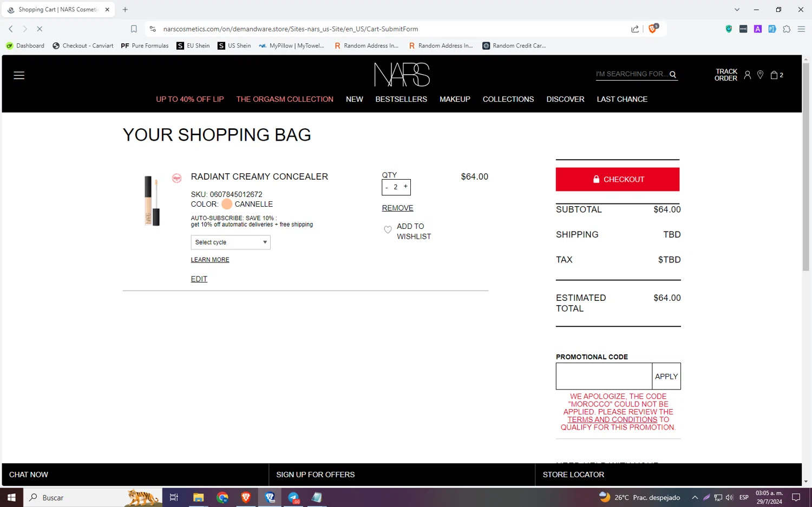Screen dimensions: 812x507
Task: Open the MAKEUP menu
Action: click(455, 99)
